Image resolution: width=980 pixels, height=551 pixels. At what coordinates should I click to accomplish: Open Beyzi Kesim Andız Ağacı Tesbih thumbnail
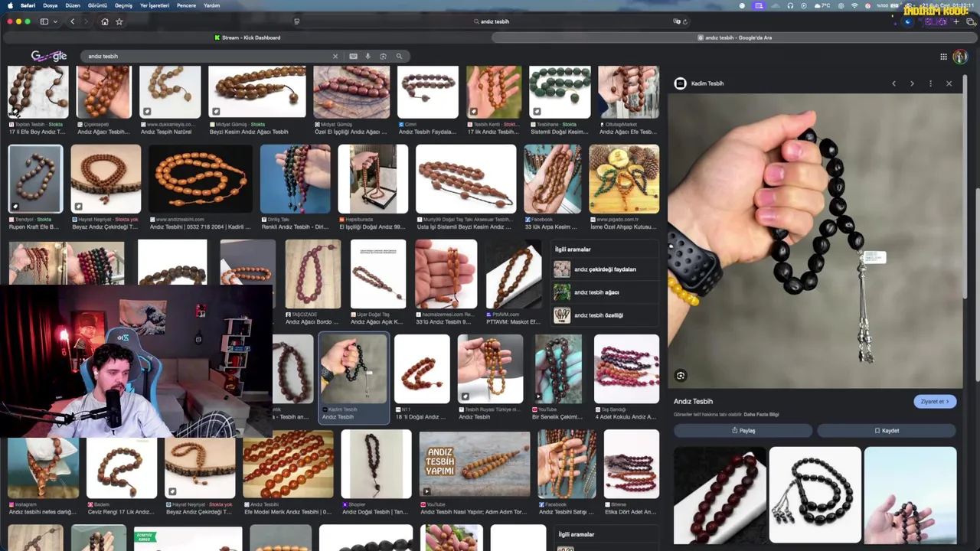(x=257, y=92)
